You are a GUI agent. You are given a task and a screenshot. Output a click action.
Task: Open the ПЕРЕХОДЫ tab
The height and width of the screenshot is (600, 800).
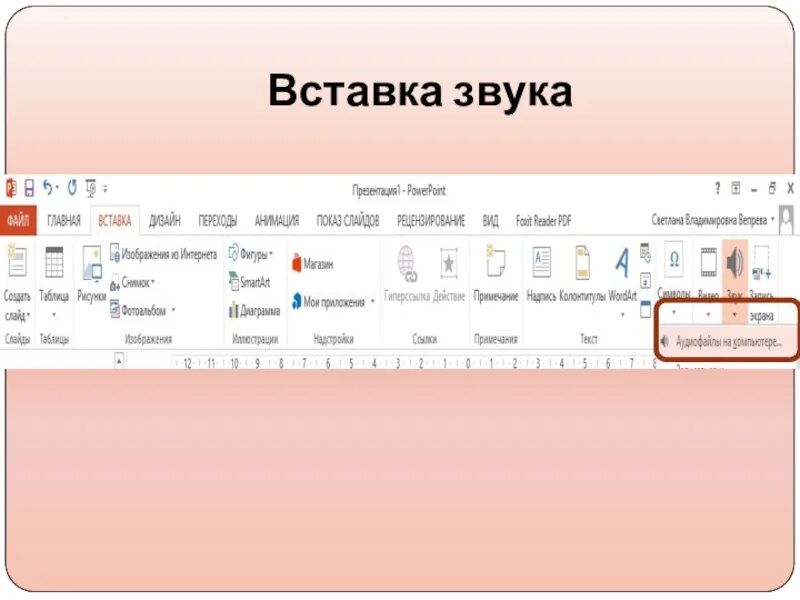click(217, 221)
